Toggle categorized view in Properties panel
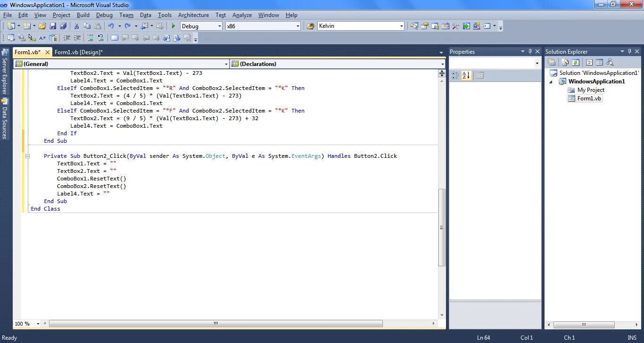 [x=455, y=75]
